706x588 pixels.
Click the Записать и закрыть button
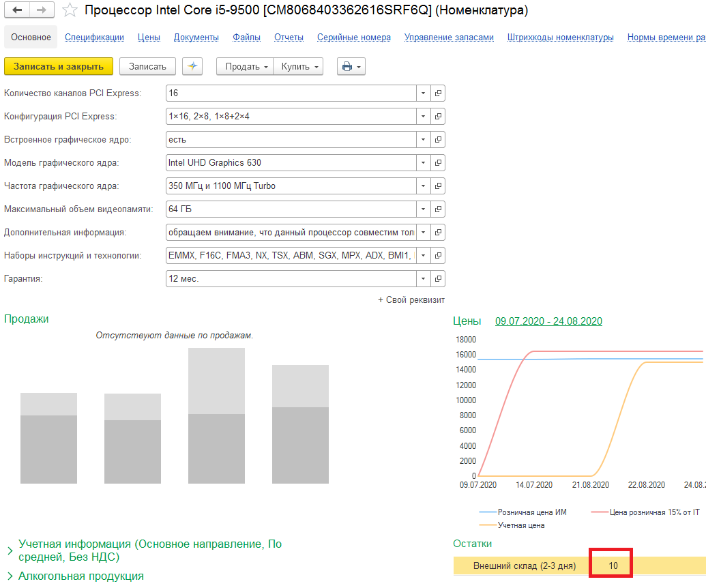coord(59,66)
